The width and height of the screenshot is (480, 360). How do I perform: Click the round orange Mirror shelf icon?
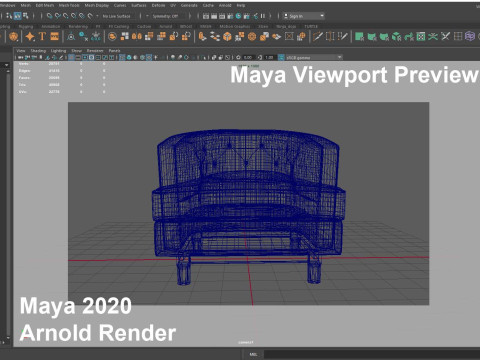(x=112, y=36)
